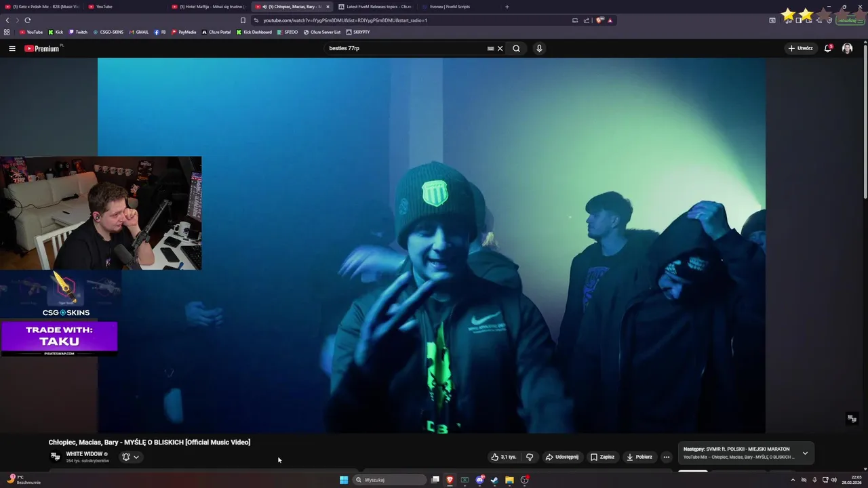Click the Wyszukaj taskbar search box
Image resolution: width=868 pixels, height=488 pixels.
[x=389, y=480]
